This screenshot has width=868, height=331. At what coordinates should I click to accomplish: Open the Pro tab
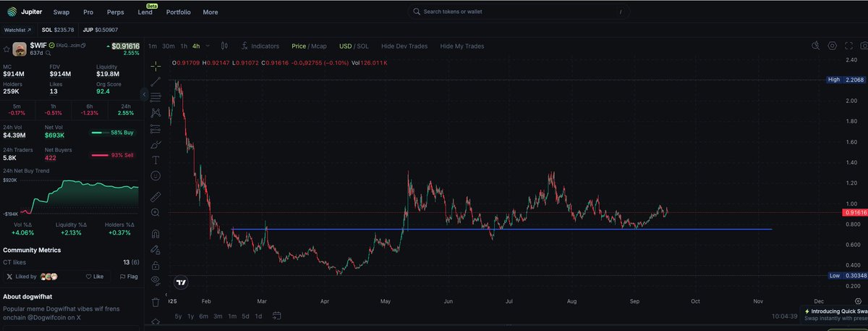pyautogui.click(x=88, y=12)
